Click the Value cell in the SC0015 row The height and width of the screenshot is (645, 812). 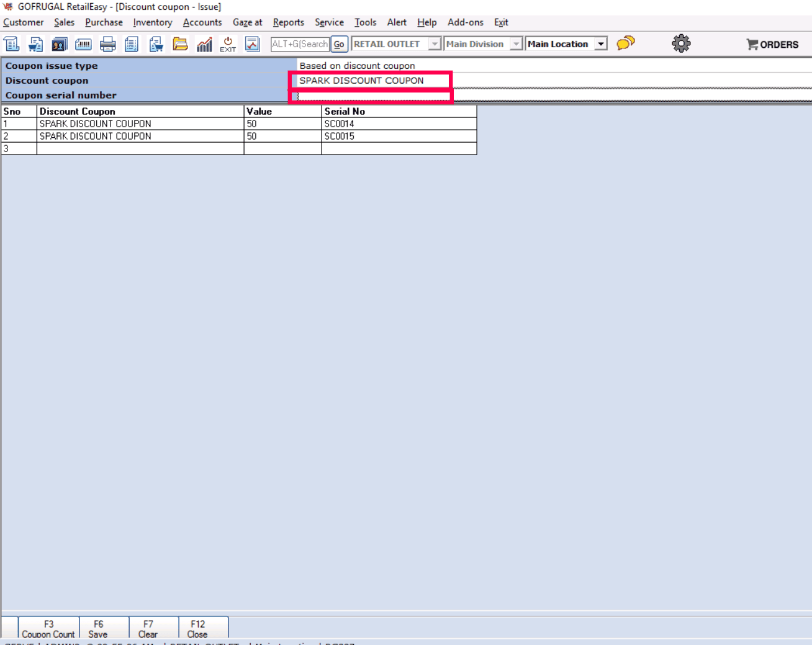pyautogui.click(x=283, y=137)
